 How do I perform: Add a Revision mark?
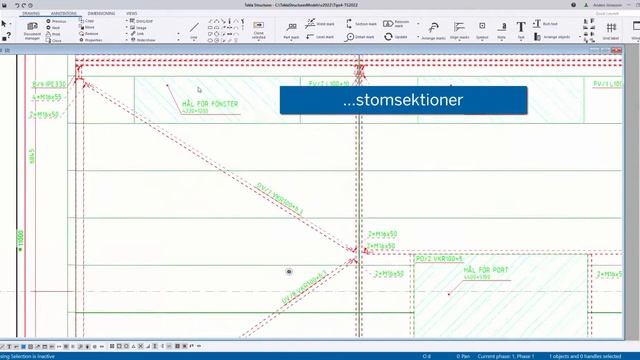[396, 24]
